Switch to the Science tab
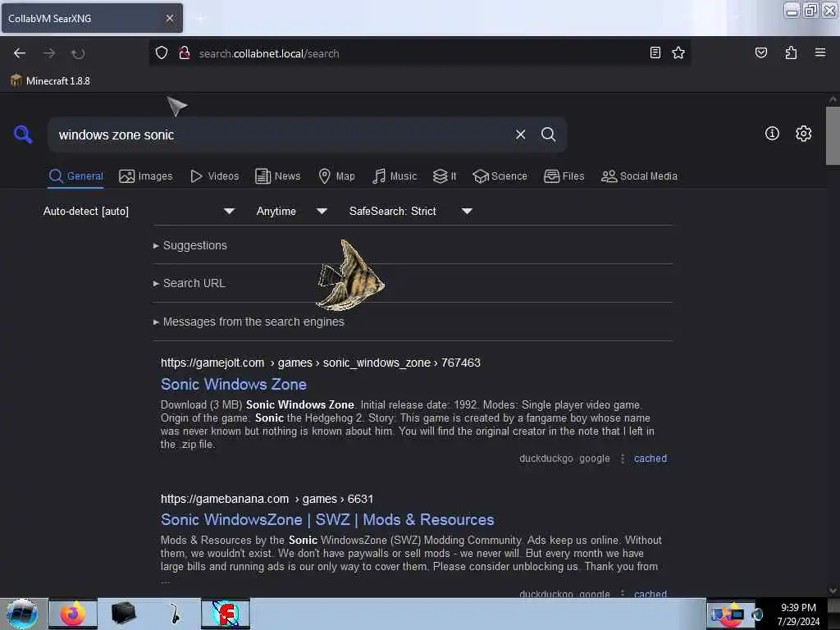This screenshot has width=840, height=630. tap(500, 176)
